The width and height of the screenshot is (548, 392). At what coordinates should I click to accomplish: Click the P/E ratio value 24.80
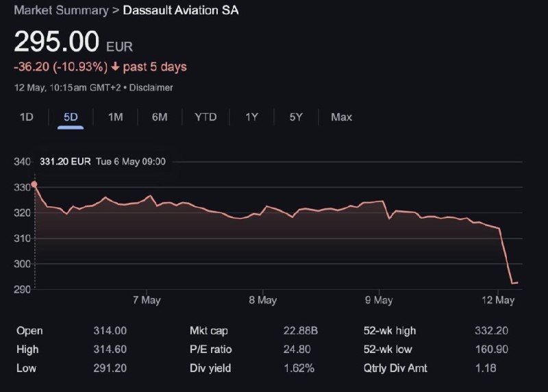[297, 350]
